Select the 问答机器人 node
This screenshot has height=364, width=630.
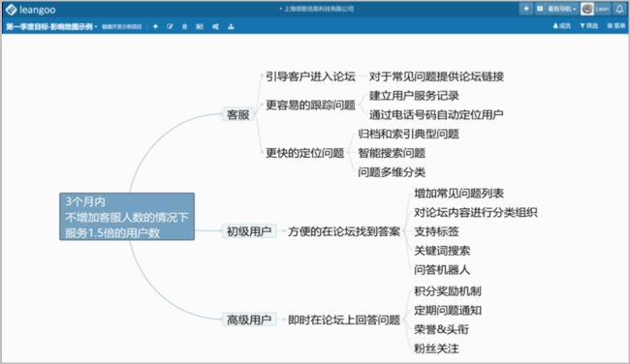click(442, 270)
